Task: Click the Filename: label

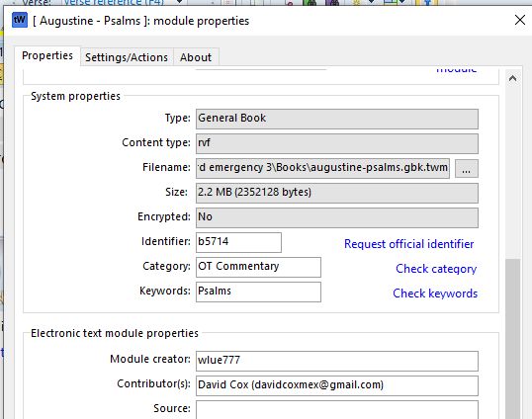Action: click(166, 167)
